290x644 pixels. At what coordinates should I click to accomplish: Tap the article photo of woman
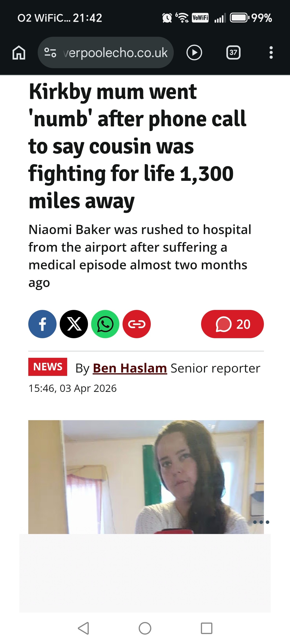(x=146, y=476)
